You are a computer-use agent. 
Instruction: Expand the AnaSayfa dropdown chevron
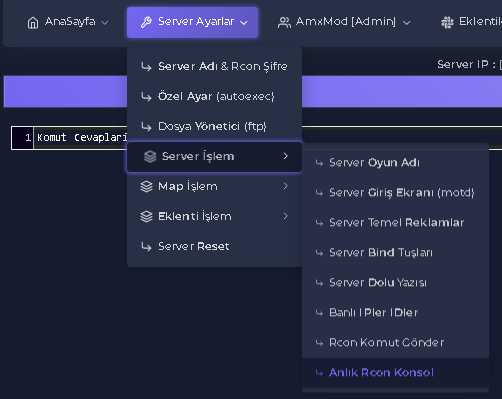[x=105, y=23]
